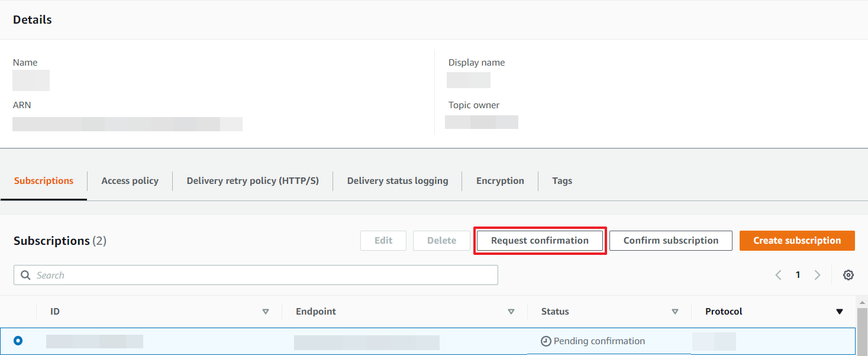
Task: Sort by Endpoint column arrow
Action: pyautogui.click(x=511, y=312)
